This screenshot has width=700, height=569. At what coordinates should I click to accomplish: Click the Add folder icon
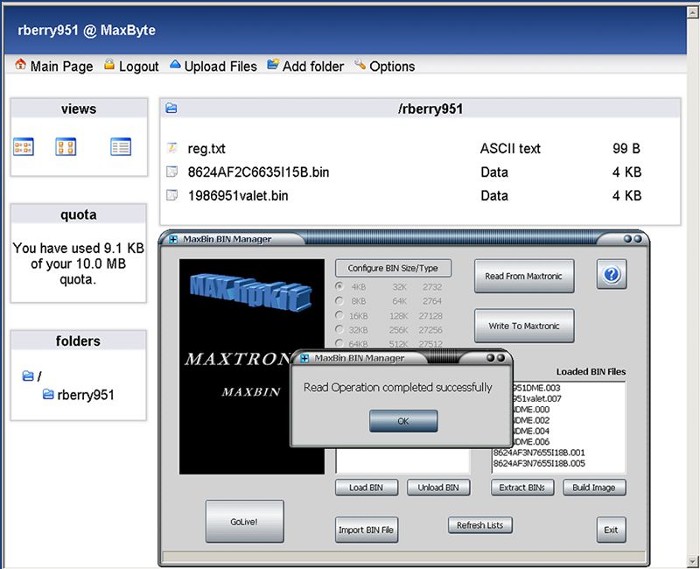click(x=272, y=65)
